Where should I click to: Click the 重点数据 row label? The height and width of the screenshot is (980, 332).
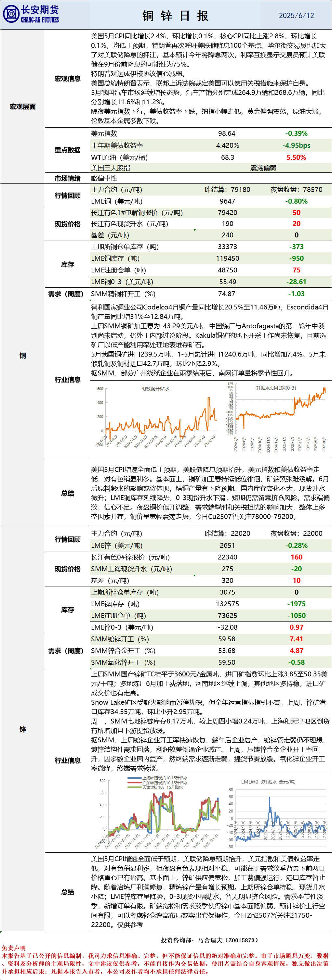tap(67, 150)
